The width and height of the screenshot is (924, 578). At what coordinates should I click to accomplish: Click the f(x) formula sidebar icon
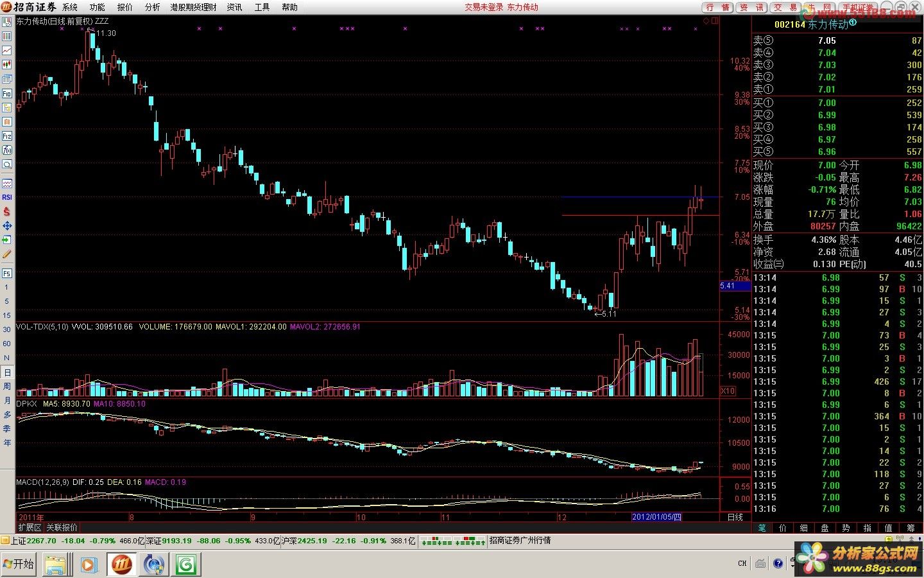tap(7, 150)
